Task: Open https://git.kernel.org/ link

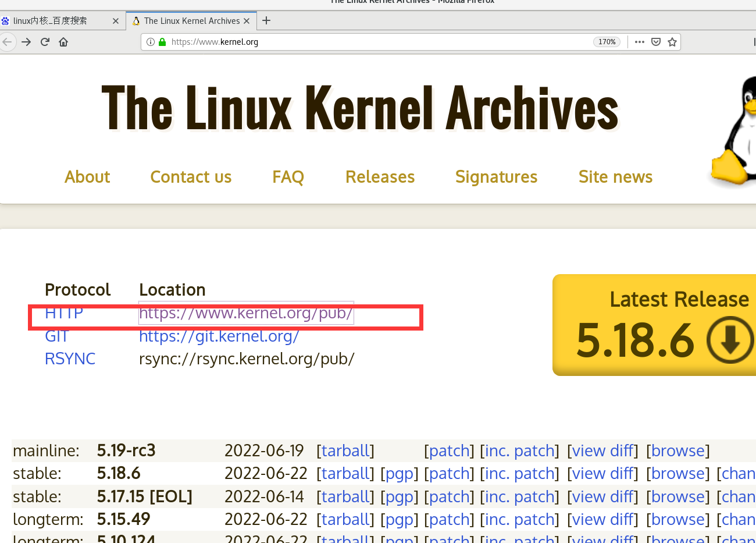Action: (219, 336)
